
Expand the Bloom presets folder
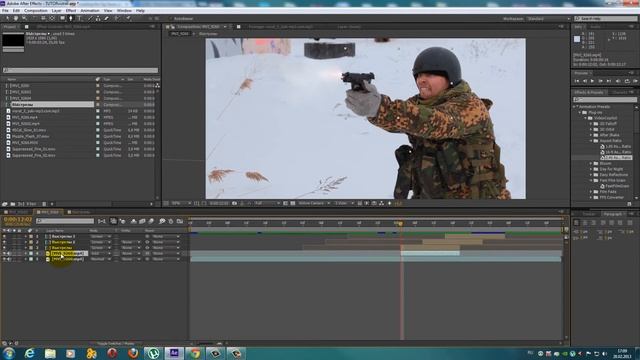point(591,163)
